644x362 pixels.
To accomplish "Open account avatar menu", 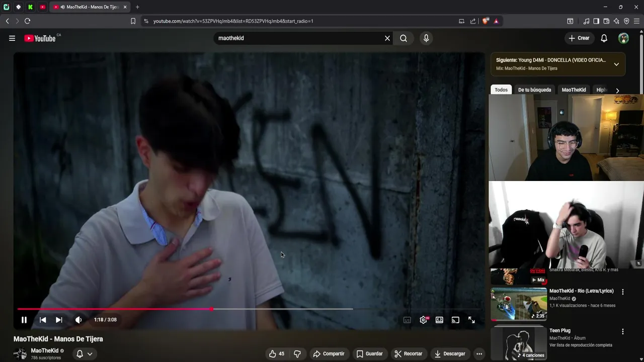I will pos(624,38).
